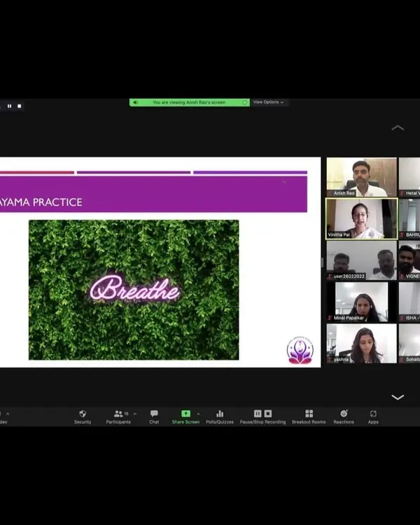Open the View Options dropdown
Viewport: 420px width, 525px height.
(x=268, y=102)
